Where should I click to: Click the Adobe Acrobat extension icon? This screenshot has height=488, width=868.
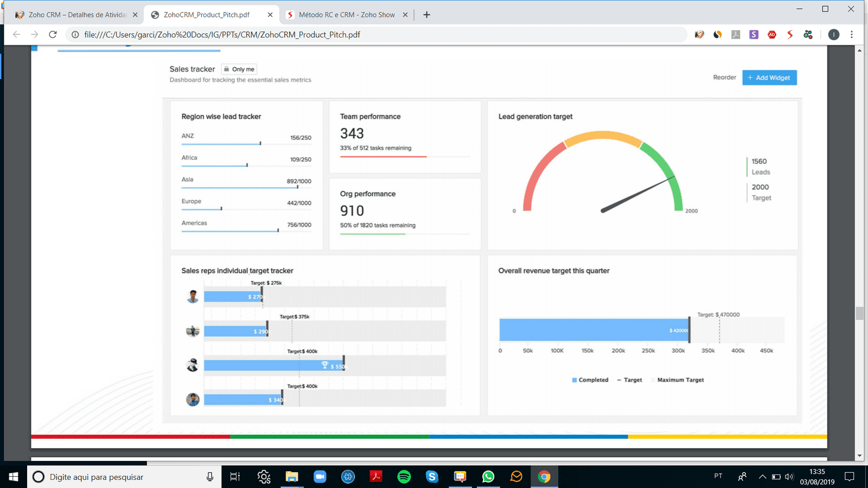point(736,35)
